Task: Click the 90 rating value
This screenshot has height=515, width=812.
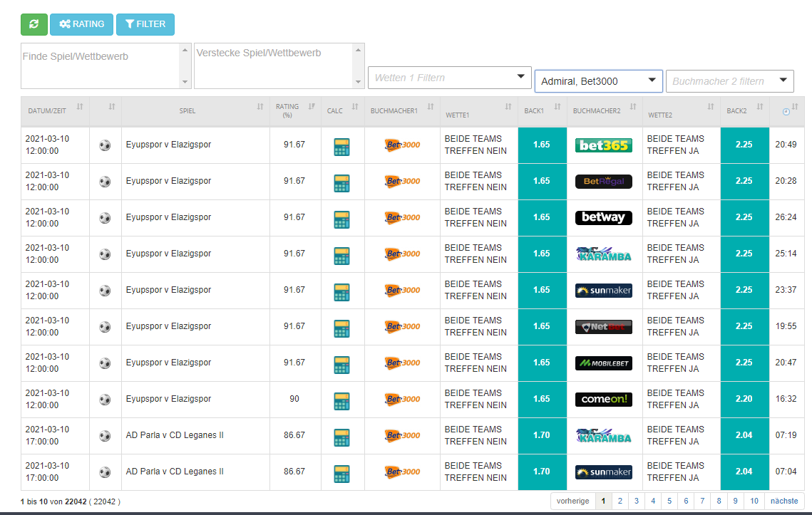Action: pyautogui.click(x=294, y=399)
